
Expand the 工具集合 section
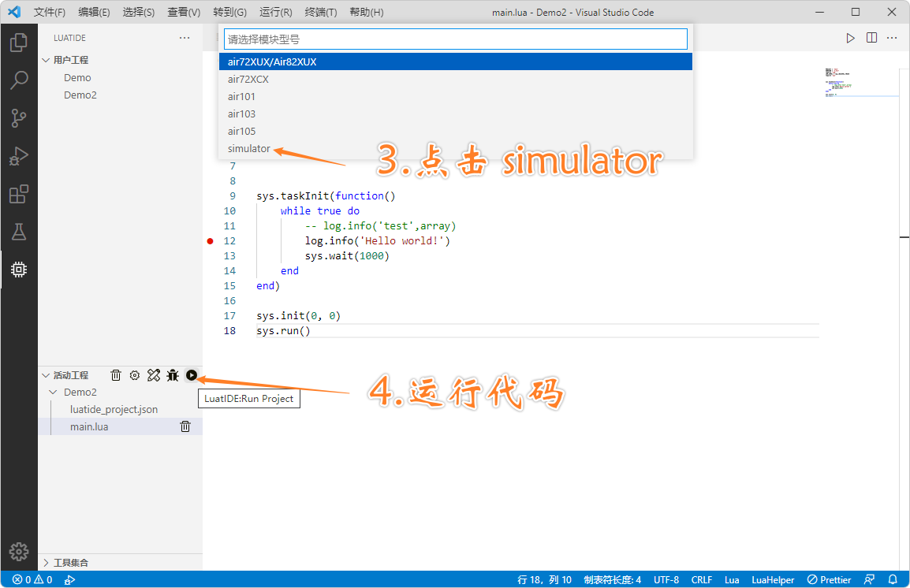[x=46, y=563]
